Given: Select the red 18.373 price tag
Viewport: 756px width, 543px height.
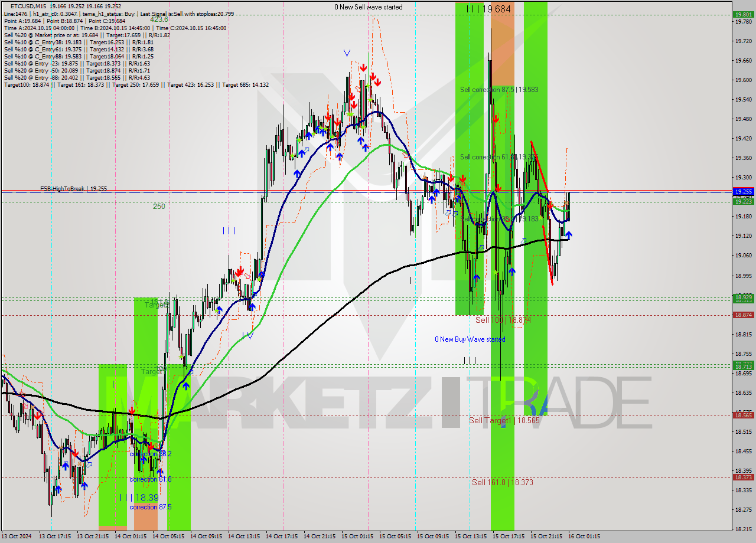Looking at the screenshot, I should coord(742,477).
